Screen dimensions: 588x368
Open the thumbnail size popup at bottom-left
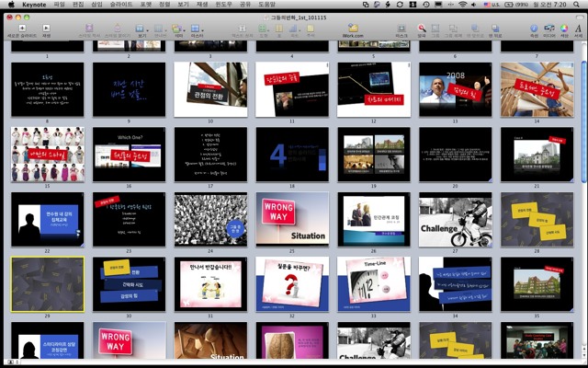coord(13,362)
